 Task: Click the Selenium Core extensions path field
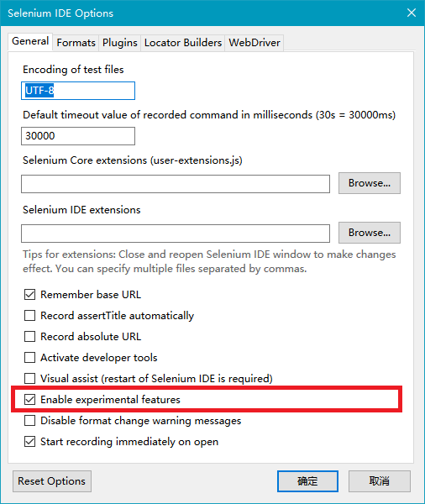point(176,184)
